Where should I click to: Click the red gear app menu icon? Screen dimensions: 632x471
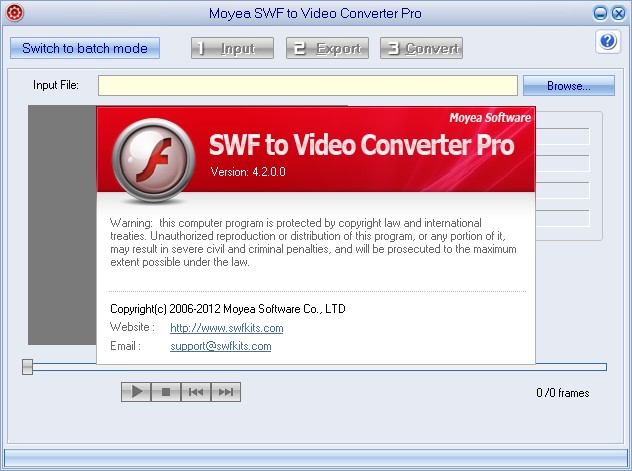15,13
